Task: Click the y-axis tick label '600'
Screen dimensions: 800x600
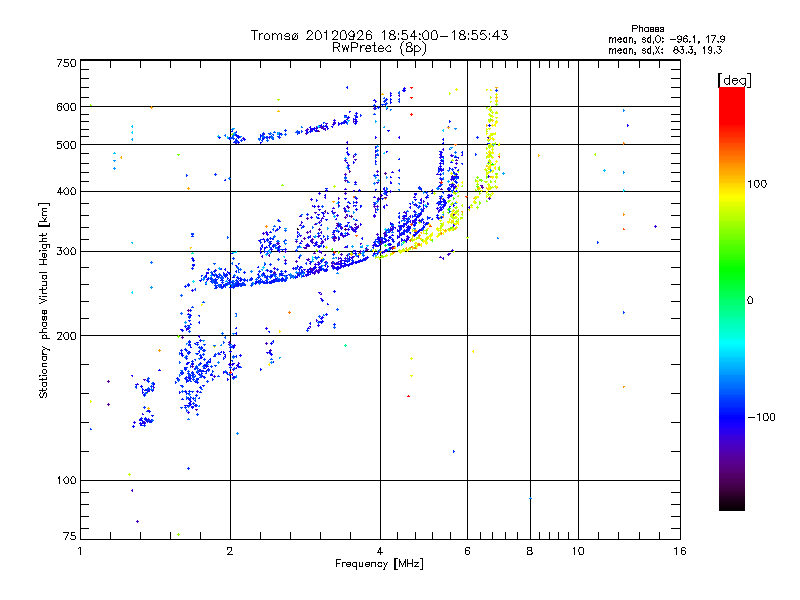Action: coord(67,107)
